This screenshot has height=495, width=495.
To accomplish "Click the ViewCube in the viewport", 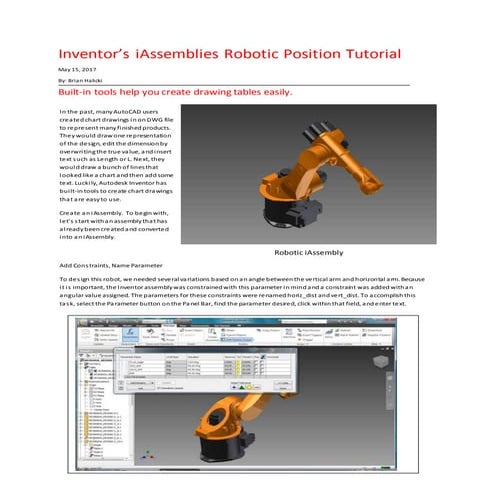I will click(x=380, y=362).
